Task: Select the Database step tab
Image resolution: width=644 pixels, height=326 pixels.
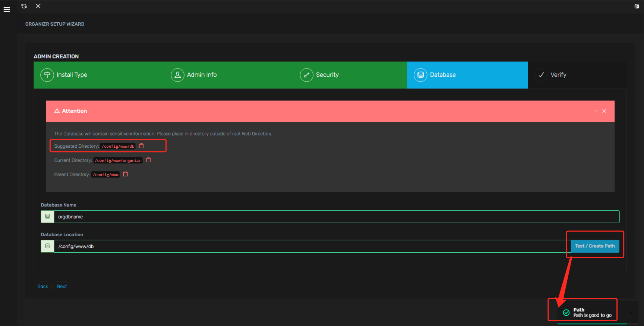Action: [x=467, y=75]
